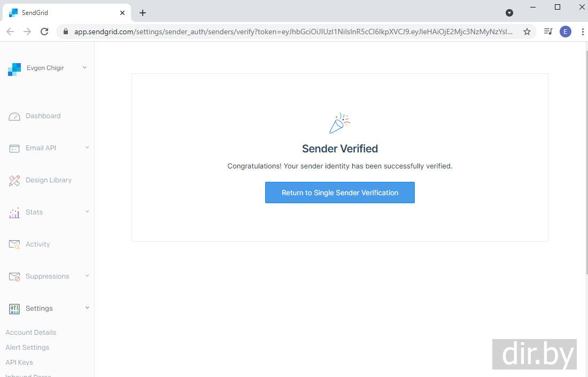Open Alert Settings in sidebar

(27, 348)
